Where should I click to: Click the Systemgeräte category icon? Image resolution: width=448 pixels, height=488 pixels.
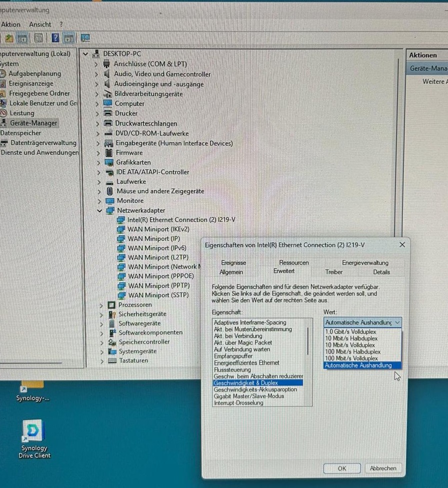112,351
